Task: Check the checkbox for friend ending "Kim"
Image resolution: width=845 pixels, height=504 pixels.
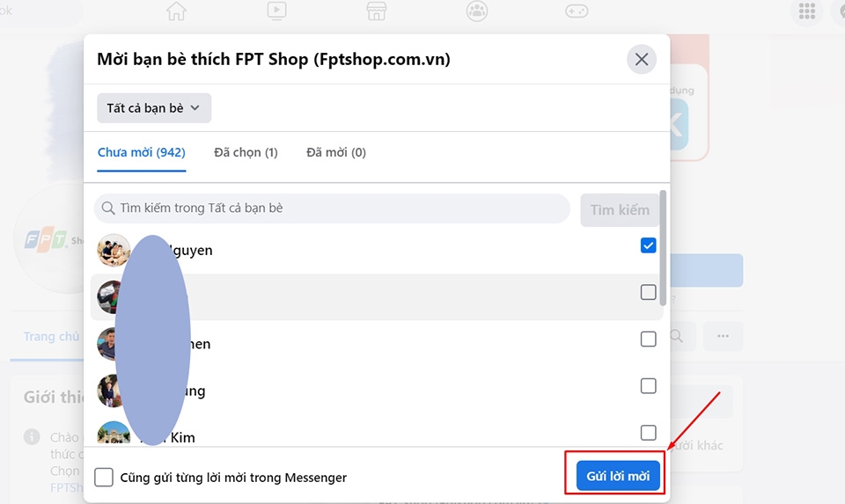Action: pyautogui.click(x=649, y=433)
